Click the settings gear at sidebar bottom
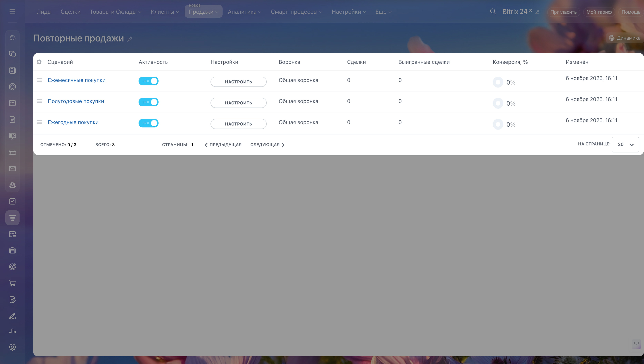The height and width of the screenshot is (364, 644). pyautogui.click(x=12, y=347)
